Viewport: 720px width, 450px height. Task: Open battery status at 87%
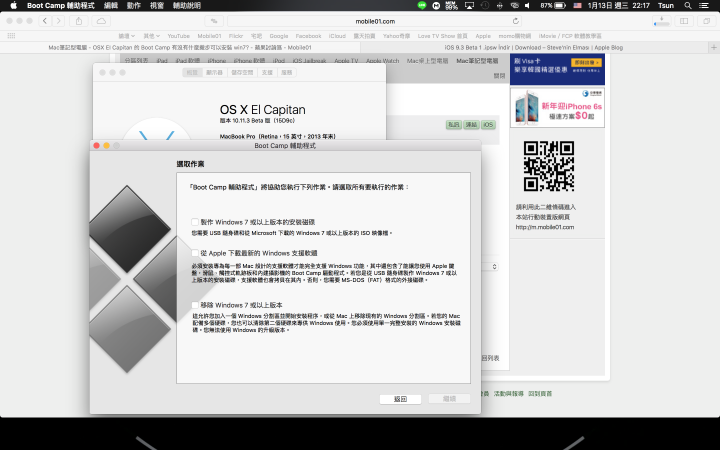point(553,6)
